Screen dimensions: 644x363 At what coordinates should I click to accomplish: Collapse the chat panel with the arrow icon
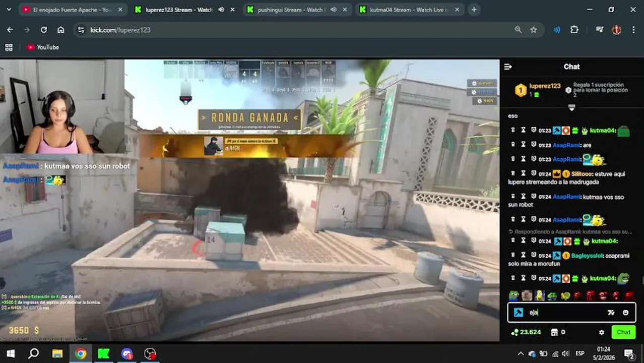point(508,67)
